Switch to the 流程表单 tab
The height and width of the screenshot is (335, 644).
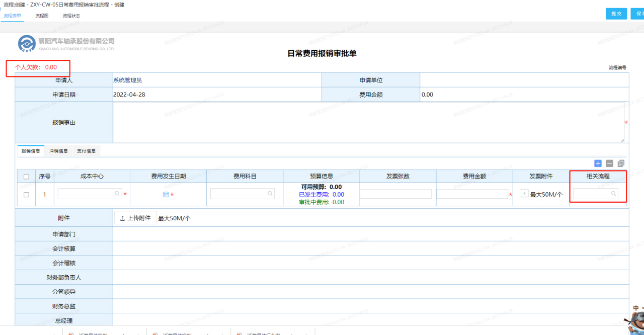12,16
